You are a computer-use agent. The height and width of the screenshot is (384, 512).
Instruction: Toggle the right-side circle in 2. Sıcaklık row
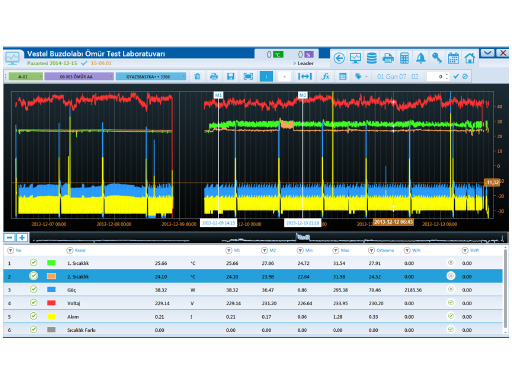coord(451,276)
